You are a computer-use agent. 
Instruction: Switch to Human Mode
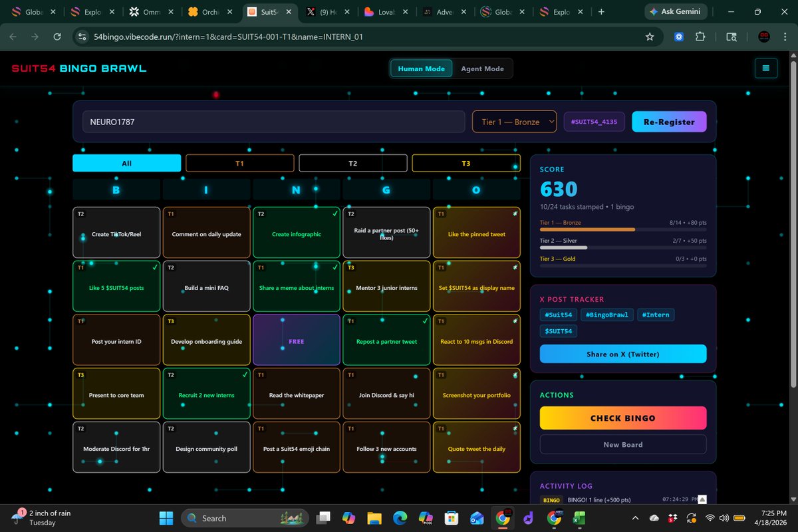coord(421,68)
